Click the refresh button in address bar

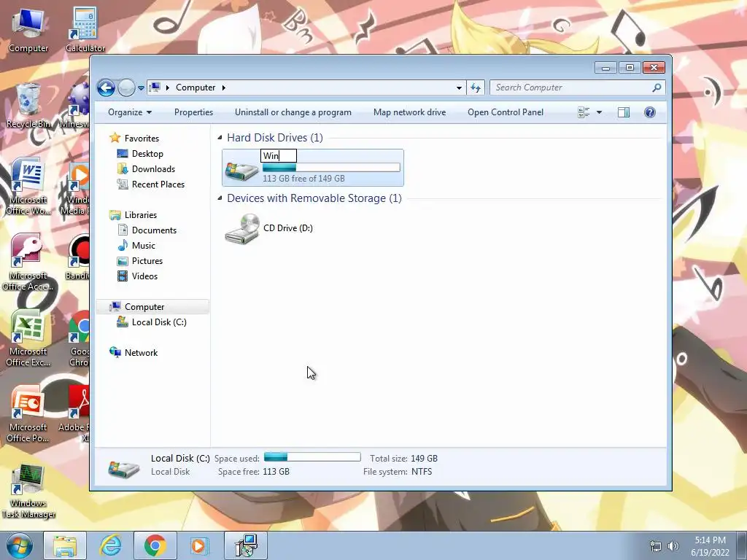click(476, 87)
